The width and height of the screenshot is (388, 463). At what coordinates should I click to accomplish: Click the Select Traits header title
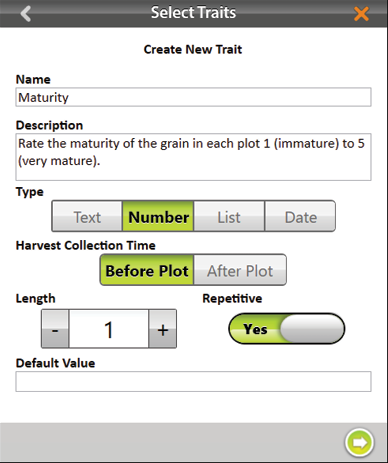click(193, 13)
